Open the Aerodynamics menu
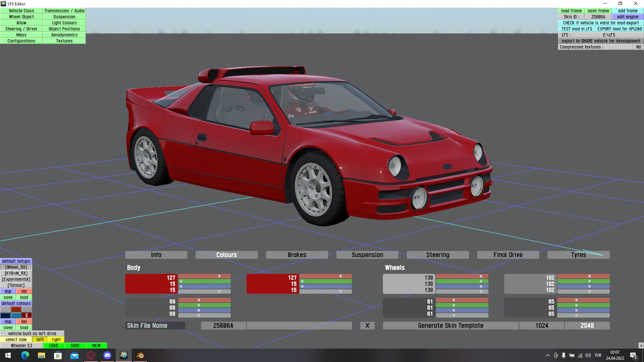Image resolution: width=644 pixels, height=362 pixels. pos(64,35)
